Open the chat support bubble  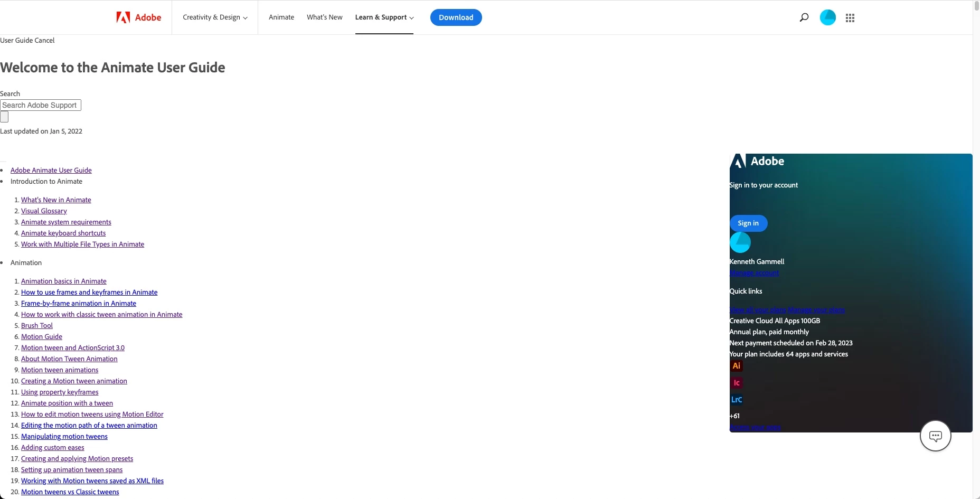[936, 436]
